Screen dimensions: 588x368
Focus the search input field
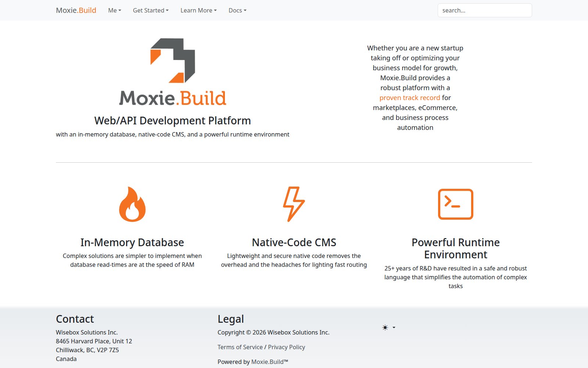(x=485, y=10)
